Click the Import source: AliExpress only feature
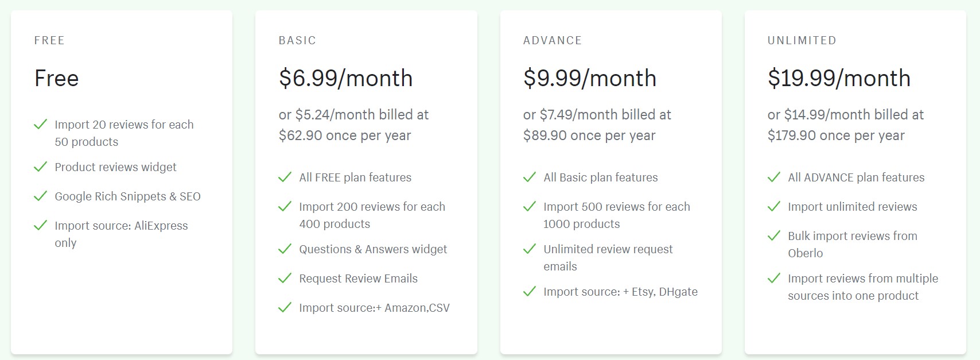The image size is (980, 360). click(121, 234)
